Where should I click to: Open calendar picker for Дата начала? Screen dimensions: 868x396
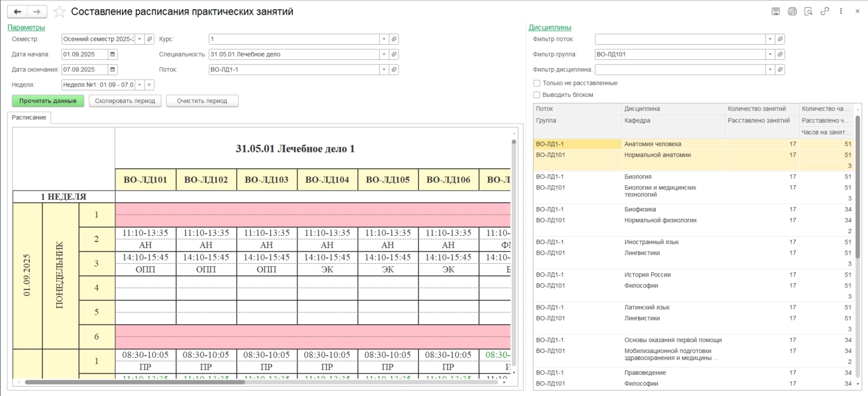coord(113,54)
